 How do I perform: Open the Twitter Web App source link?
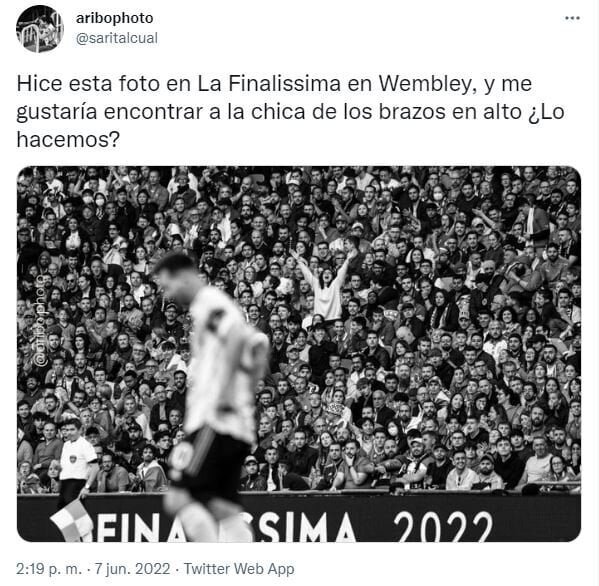(x=239, y=569)
